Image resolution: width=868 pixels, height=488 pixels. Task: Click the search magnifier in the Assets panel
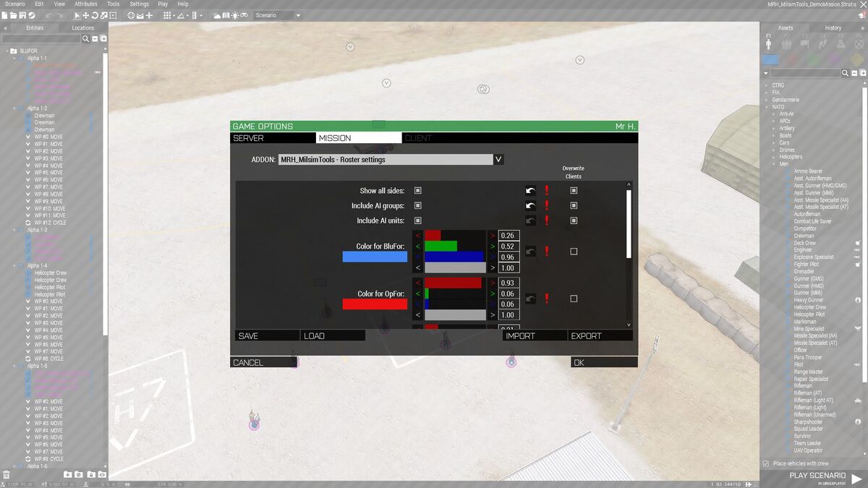844,72
